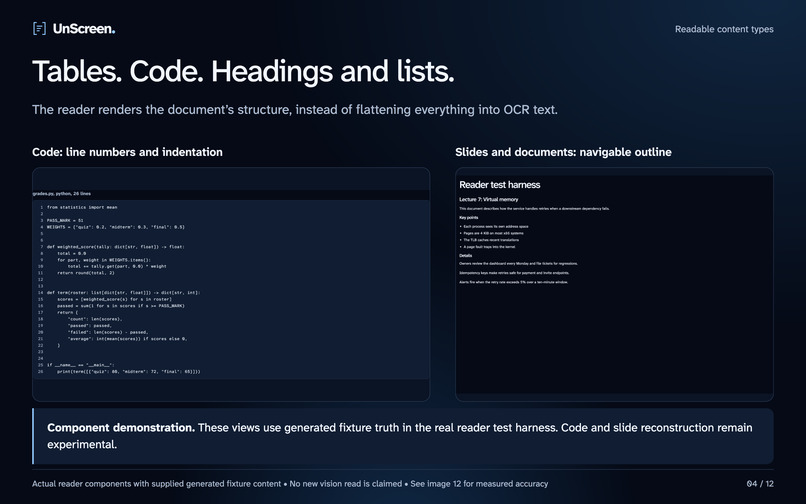Screen dimensions: 806x504
Task: Click the 'if __name__ == "__main__"' line
Action: point(81,365)
